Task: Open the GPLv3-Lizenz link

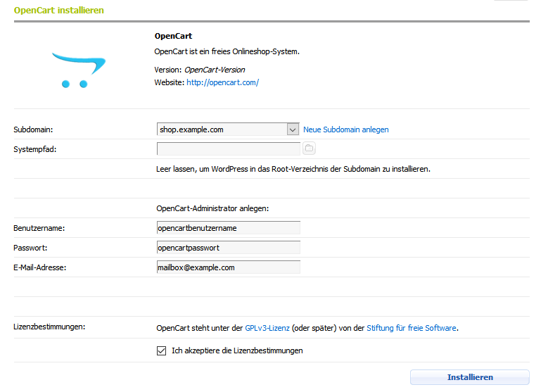Action: coord(267,328)
